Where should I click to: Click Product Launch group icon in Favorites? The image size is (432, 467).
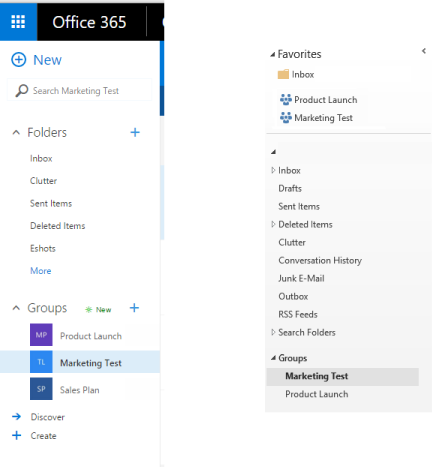286,99
